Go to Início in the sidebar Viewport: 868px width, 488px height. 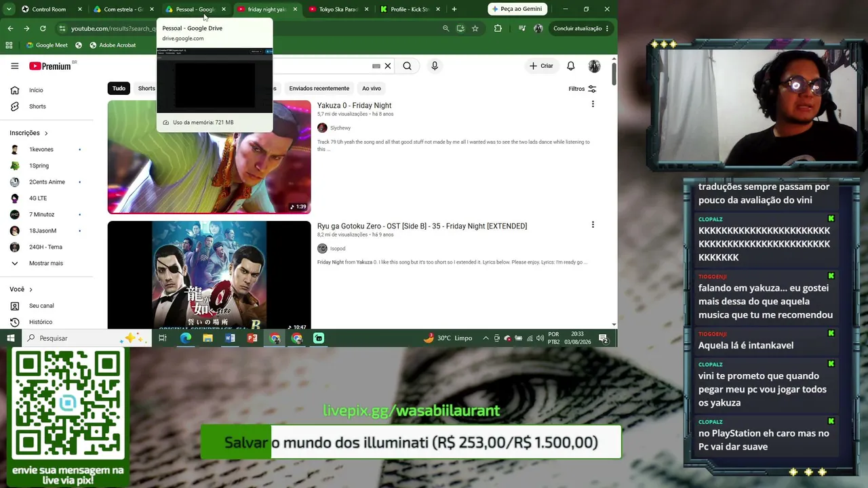36,90
